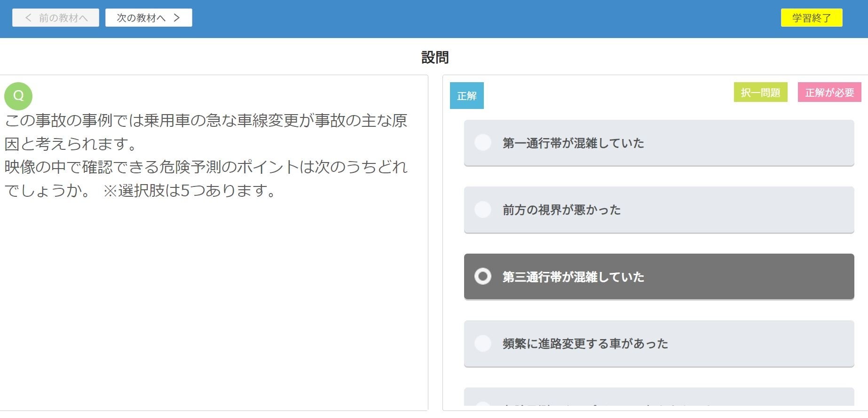Choose answer text 前方の視界が悪かった
This screenshot has width=868, height=418.
(x=561, y=210)
